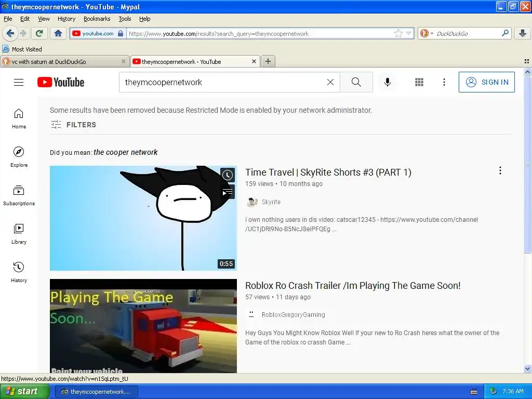Click the RobloxGregoryGaming channel avatar
Image resolution: width=532 pixels, height=399 pixels.
(251, 314)
